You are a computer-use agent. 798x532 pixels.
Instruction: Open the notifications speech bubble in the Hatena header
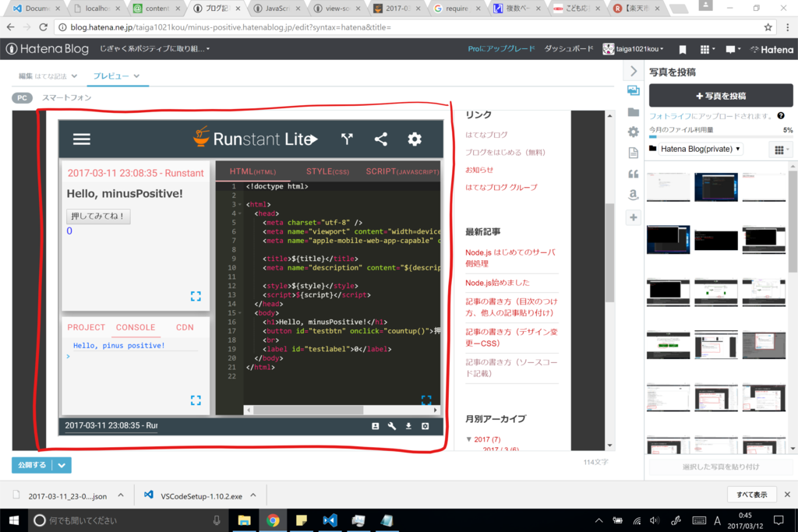(733, 49)
